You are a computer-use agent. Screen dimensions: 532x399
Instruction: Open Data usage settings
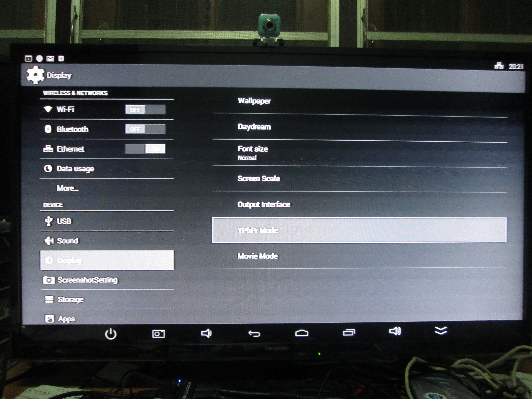[107, 169]
